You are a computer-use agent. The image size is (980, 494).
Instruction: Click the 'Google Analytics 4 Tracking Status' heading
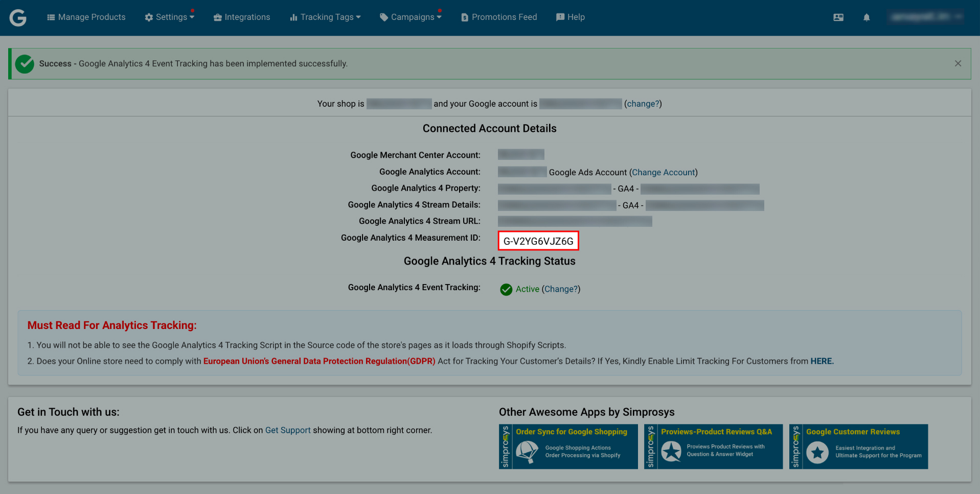pyautogui.click(x=490, y=261)
